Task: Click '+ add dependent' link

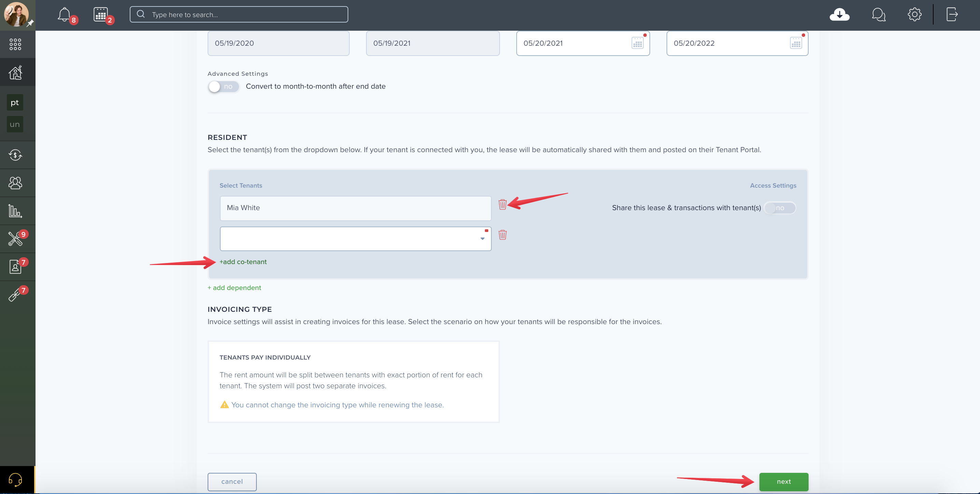Action: coord(234,288)
